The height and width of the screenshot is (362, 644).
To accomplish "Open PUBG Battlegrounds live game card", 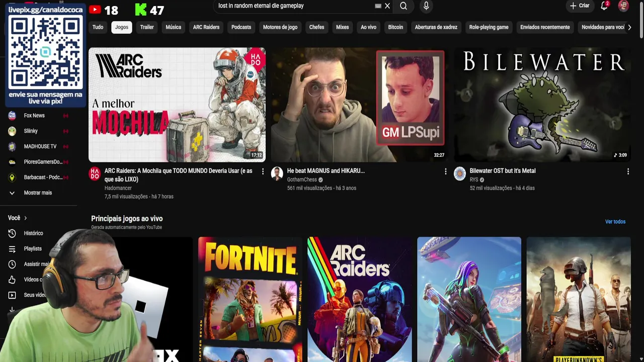I will pyautogui.click(x=579, y=300).
